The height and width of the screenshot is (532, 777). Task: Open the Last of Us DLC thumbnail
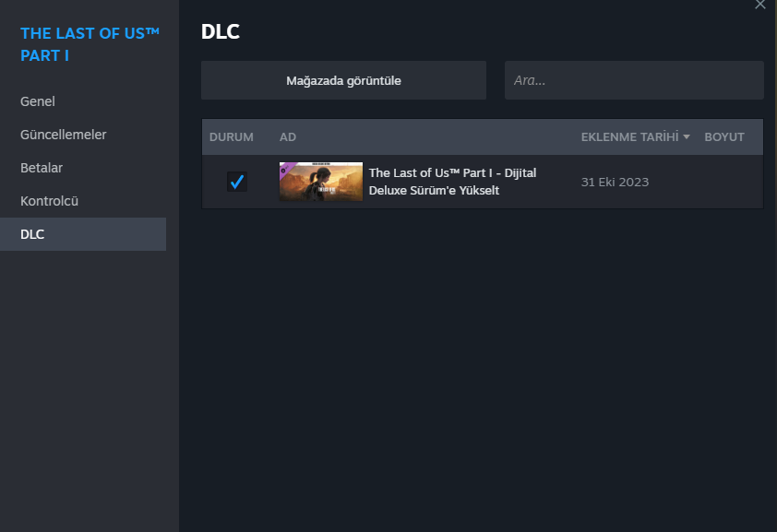[x=320, y=182]
